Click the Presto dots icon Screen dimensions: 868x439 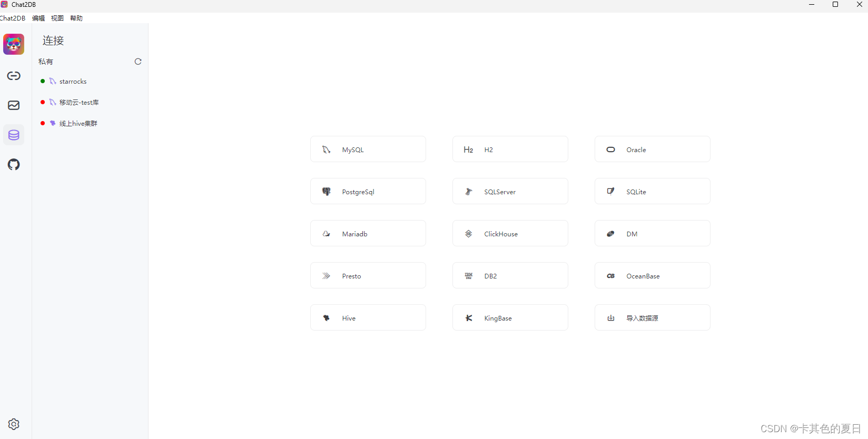[x=327, y=276]
